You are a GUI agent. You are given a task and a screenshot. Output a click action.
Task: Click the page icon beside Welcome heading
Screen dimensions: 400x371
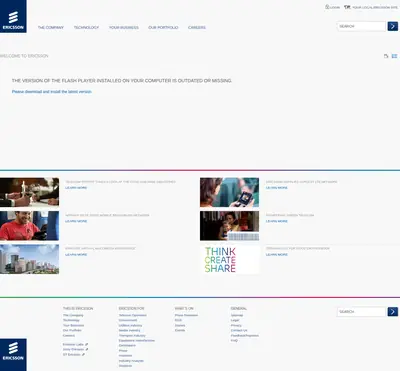coord(386,56)
